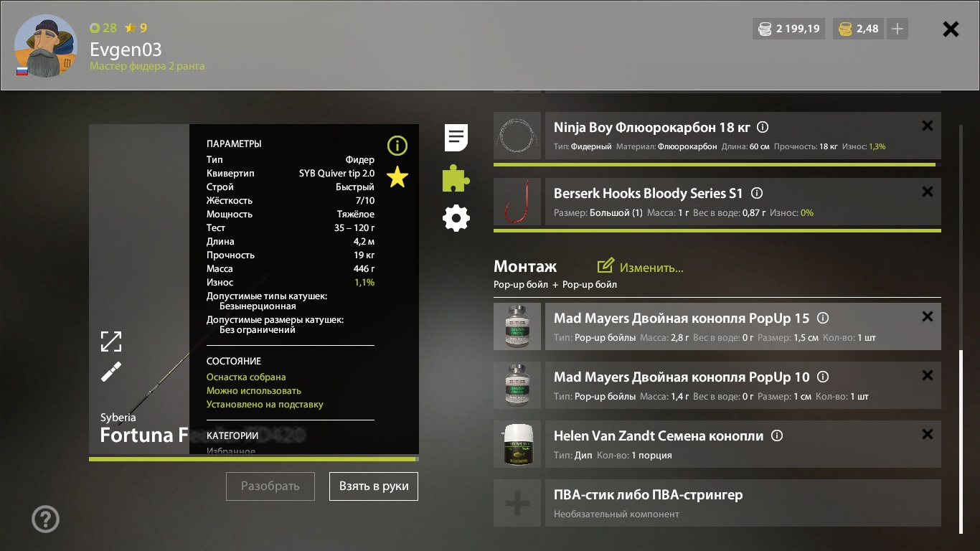Close the inventory screen with X

(951, 29)
